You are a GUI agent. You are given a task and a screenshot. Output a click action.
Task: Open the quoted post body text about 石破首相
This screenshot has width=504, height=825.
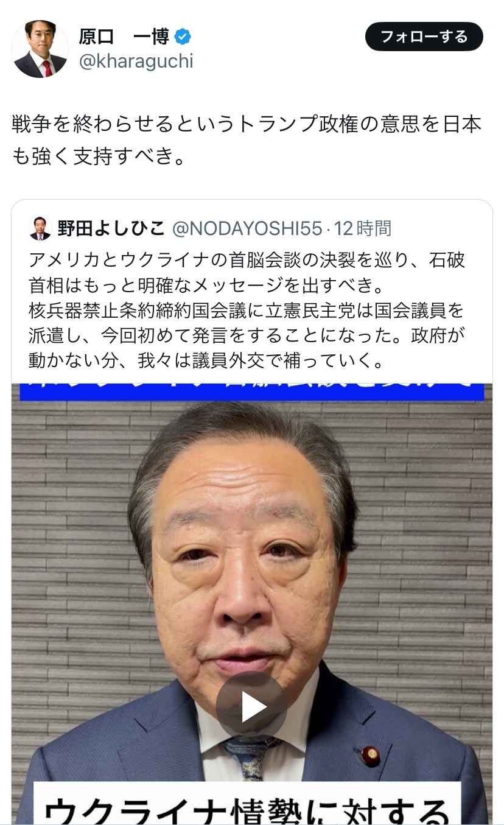(247, 311)
